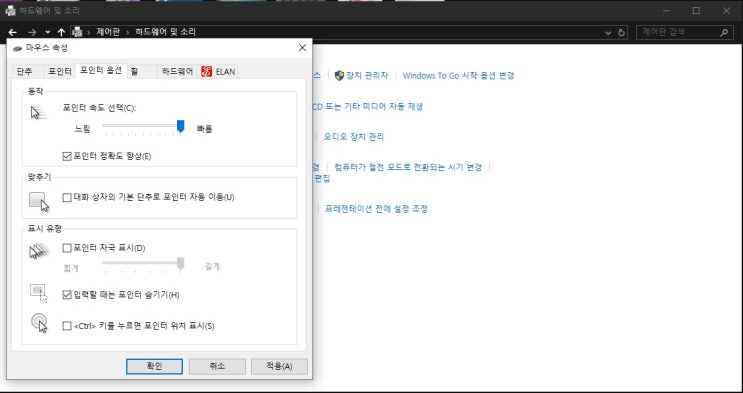The height and width of the screenshot is (393, 743).
Task: Click the red ELAN logo icon
Action: pyautogui.click(x=206, y=72)
